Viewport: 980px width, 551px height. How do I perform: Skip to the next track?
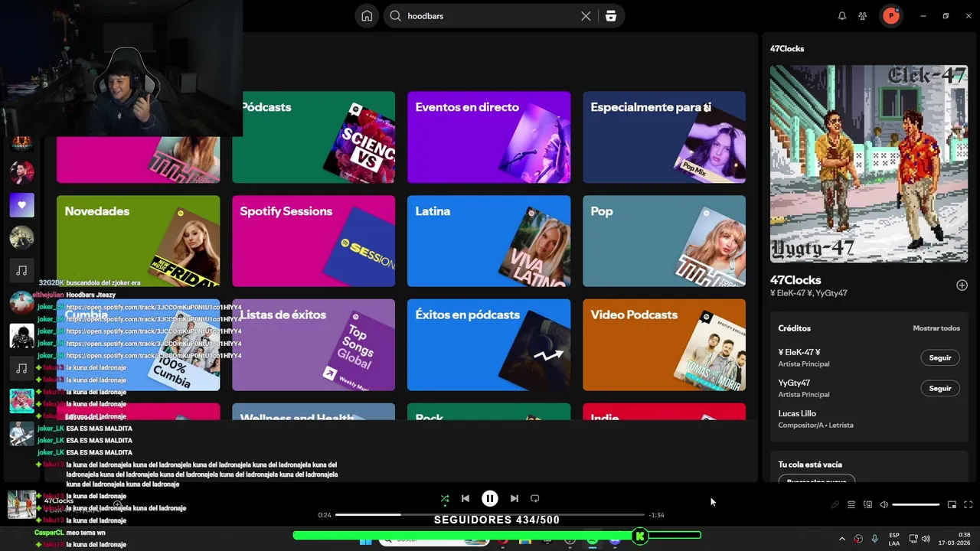[x=514, y=498]
